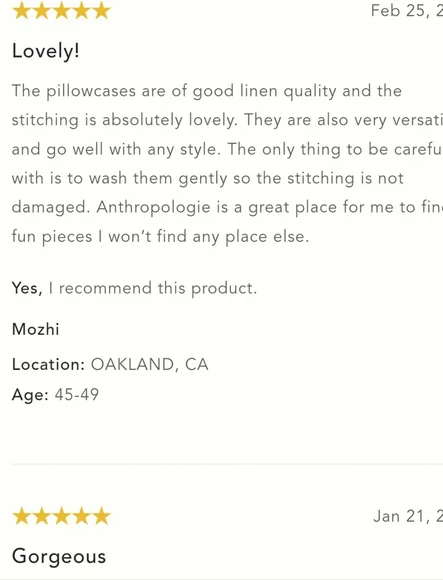Select the second star above the Gorgeous title
The image size is (443, 580).
[x=41, y=516]
